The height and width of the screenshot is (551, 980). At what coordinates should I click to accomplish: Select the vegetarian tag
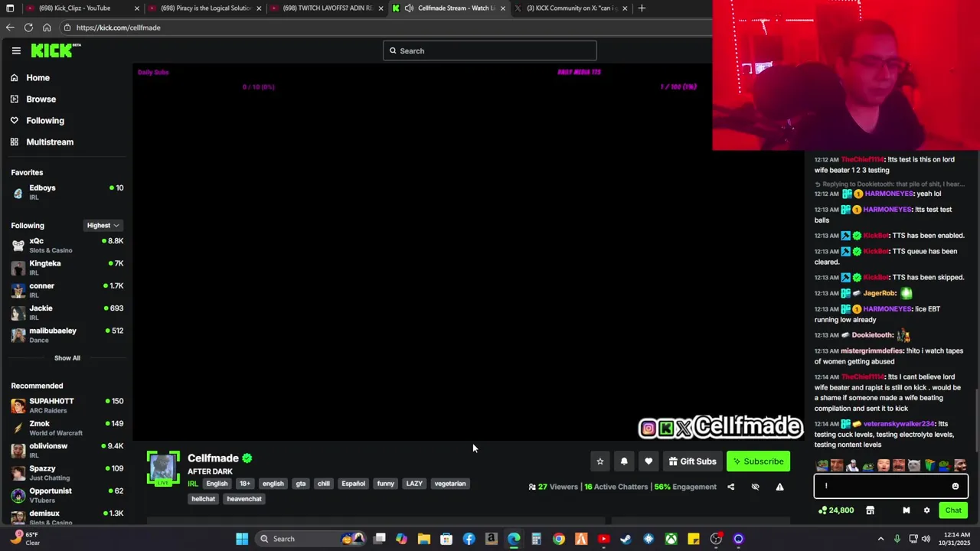tap(450, 484)
